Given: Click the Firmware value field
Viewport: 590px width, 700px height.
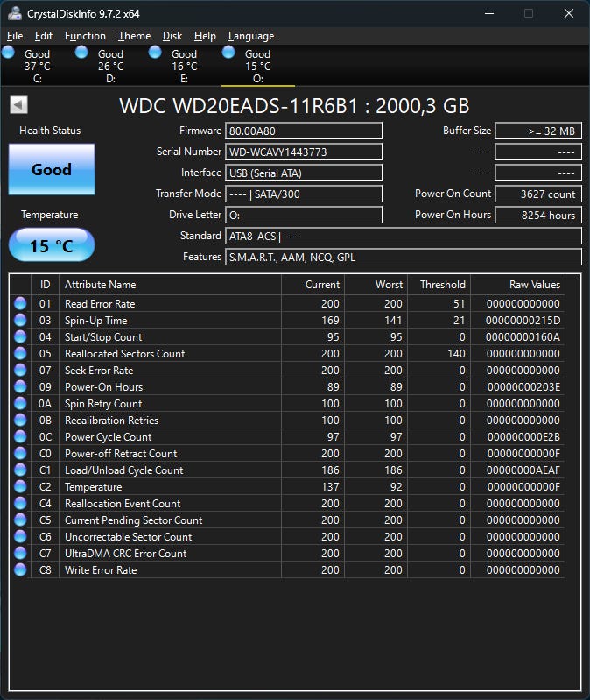Looking at the screenshot, I should pyautogui.click(x=304, y=131).
